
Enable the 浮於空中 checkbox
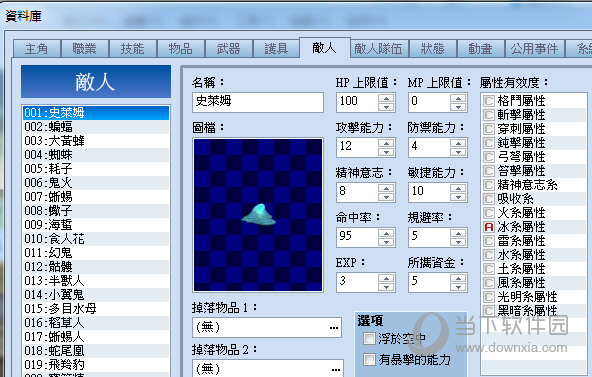point(369,339)
